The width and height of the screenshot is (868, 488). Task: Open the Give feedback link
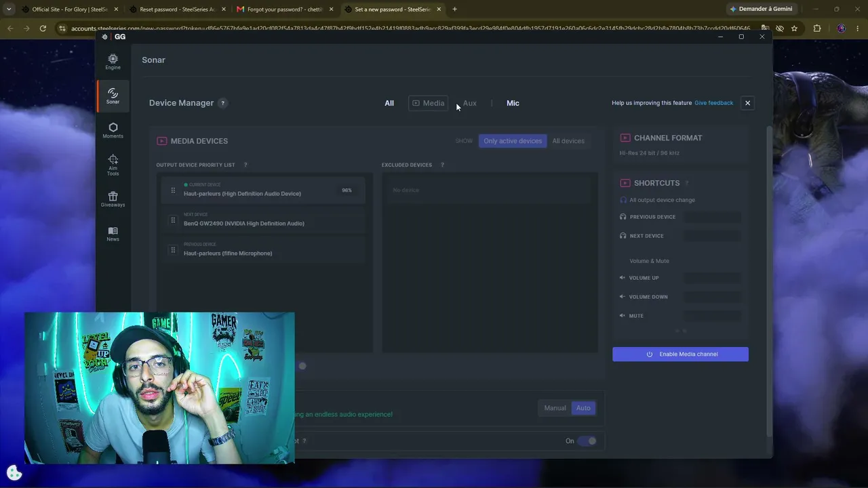(713, 103)
